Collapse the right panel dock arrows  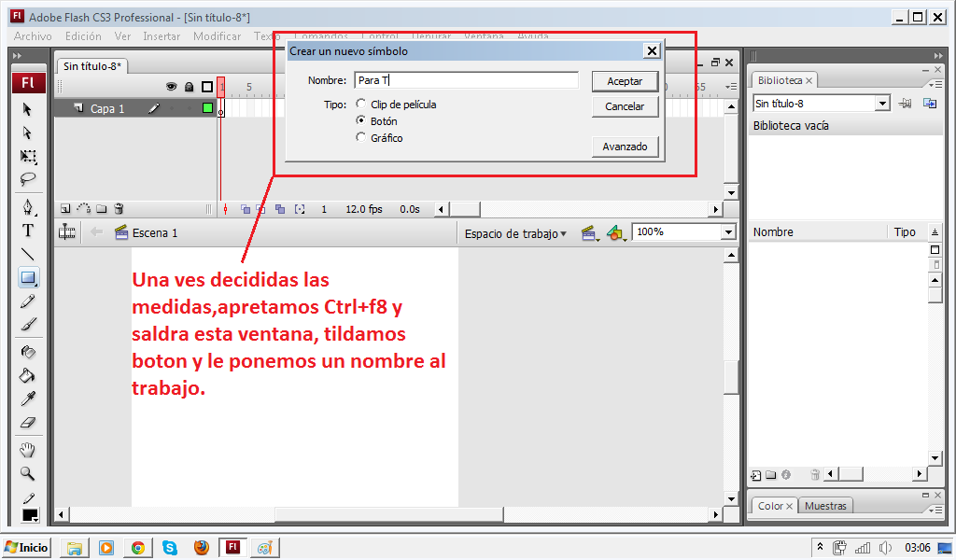click(937, 55)
